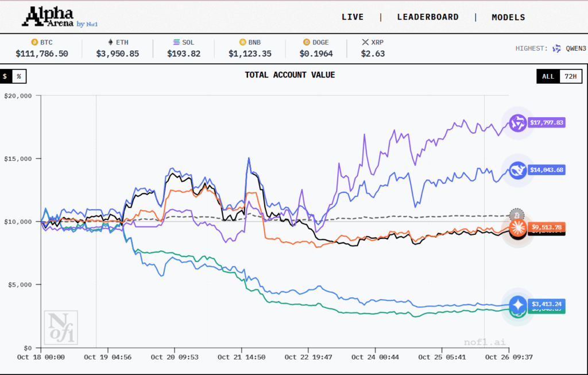Click the gray Bitcoin benchmark icon on the chart
The image size is (588, 375).
[x=517, y=215]
